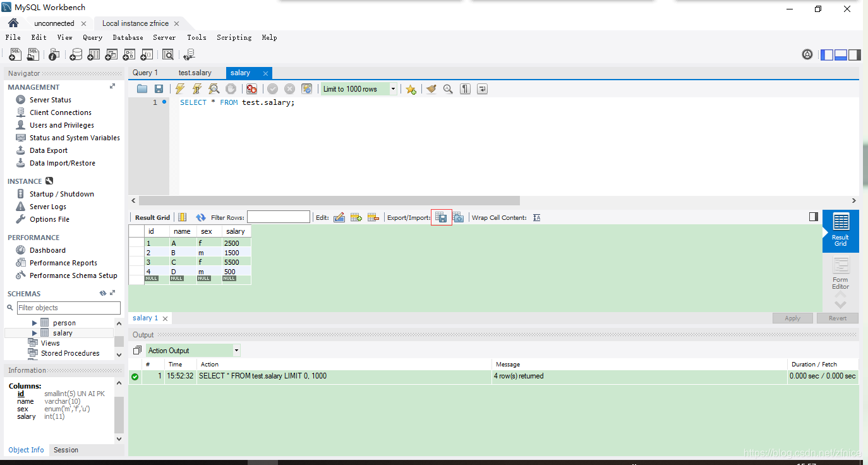This screenshot has width=868, height=465.
Task: Stop the query execution hand icon
Action: point(231,89)
